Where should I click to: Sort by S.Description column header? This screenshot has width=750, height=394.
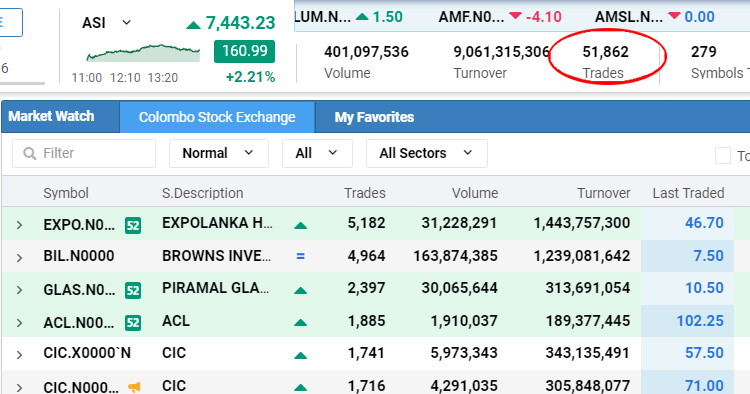(x=202, y=193)
